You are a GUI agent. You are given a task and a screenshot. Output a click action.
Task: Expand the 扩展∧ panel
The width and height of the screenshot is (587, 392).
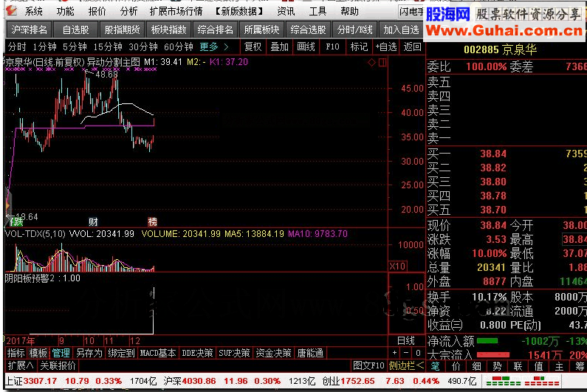tap(20, 365)
